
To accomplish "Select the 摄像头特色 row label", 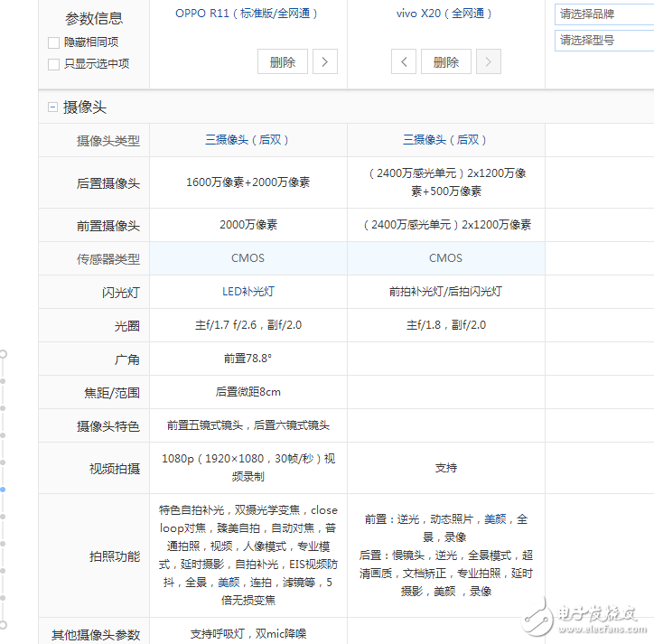I will click(108, 426).
